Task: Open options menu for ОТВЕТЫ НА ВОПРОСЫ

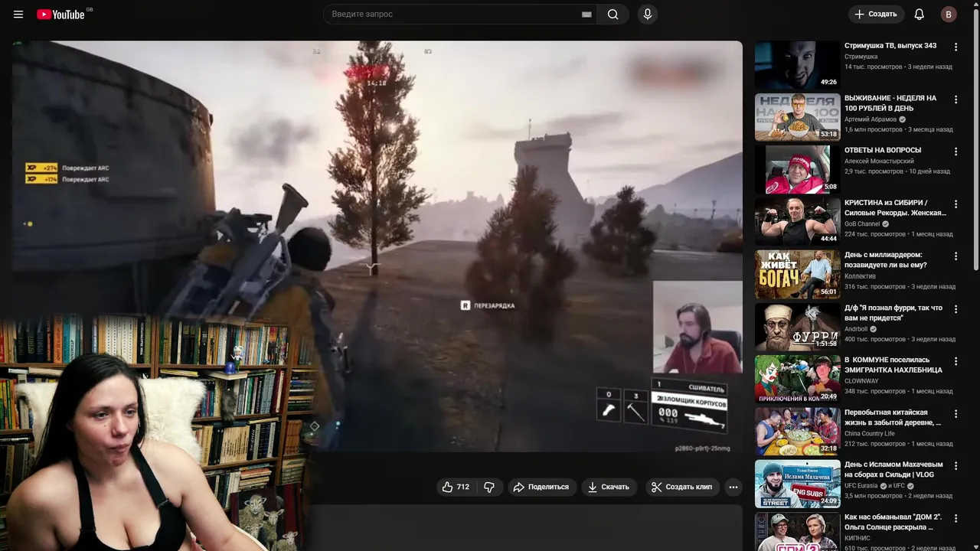Action: point(955,152)
